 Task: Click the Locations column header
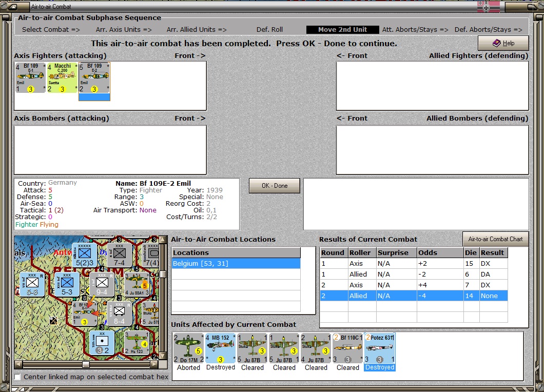point(236,252)
